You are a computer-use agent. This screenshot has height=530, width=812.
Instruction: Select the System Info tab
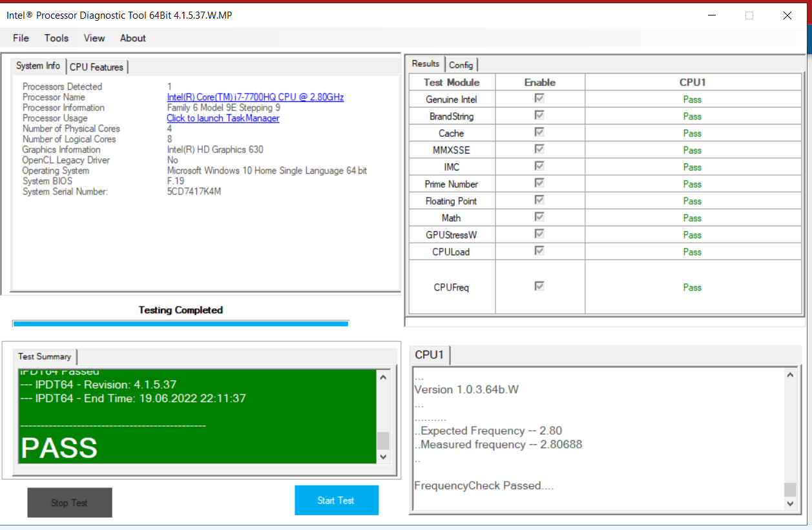38,66
